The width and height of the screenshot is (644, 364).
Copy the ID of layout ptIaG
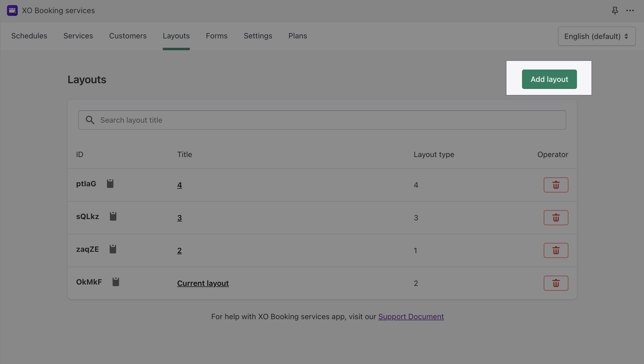[110, 183]
